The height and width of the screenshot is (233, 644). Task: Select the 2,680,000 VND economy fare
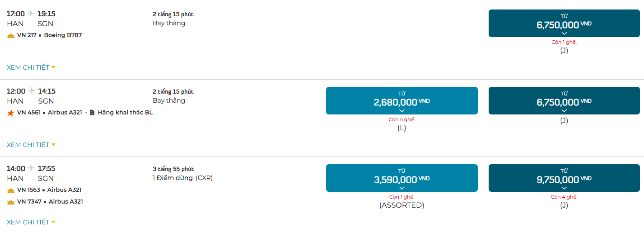click(401, 101)
